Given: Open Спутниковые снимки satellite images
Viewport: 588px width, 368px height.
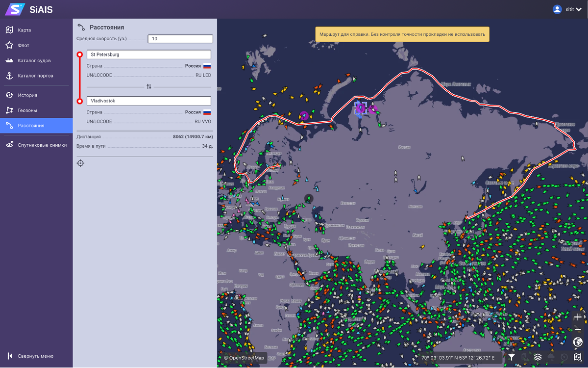Looking at the screenshot, I should (x=36, y=145).
